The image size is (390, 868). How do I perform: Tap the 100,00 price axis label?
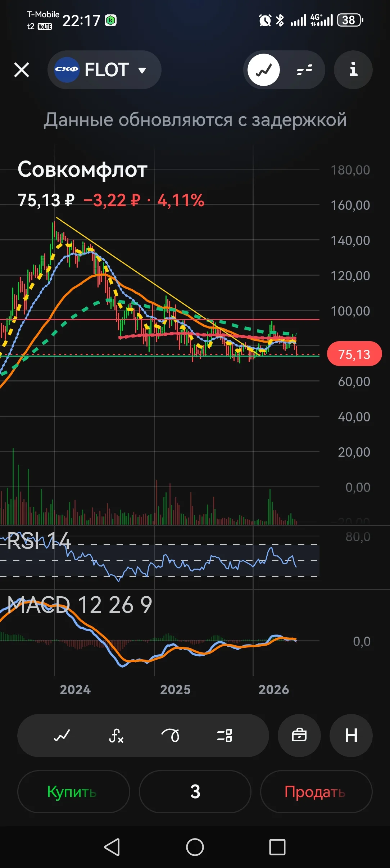[x=350, y=311]
